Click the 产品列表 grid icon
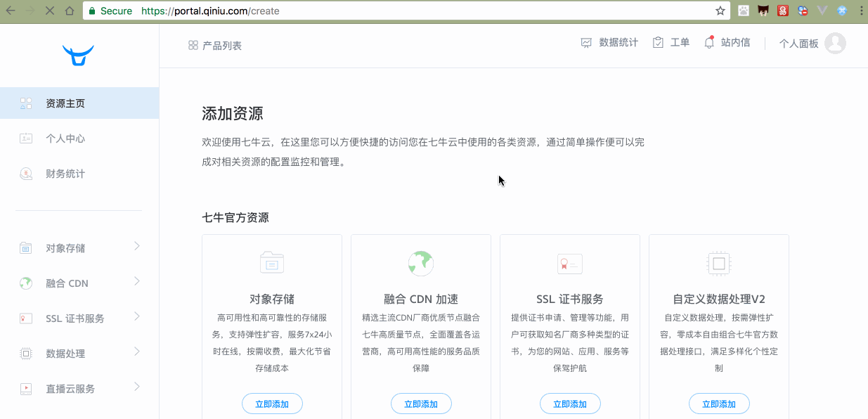The width and height of the screenshot is (868, 419). pos(193,46)
